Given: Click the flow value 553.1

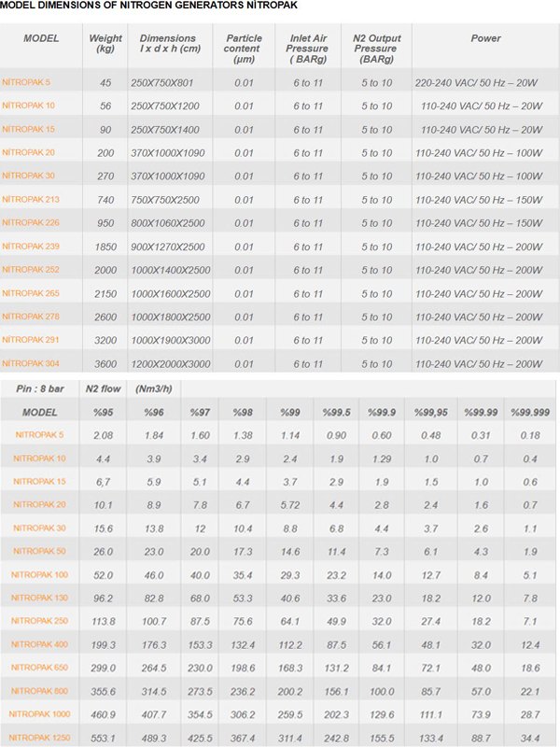Looking at the screenshot, I should (104, 738).
